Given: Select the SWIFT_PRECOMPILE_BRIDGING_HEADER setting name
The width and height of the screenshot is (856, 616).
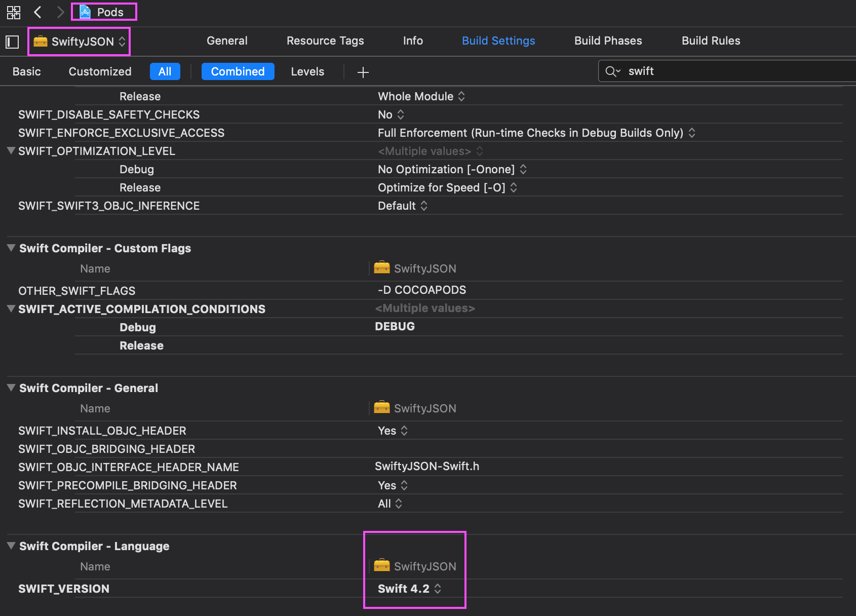Looking at the screenshot, I should point(128,485).
